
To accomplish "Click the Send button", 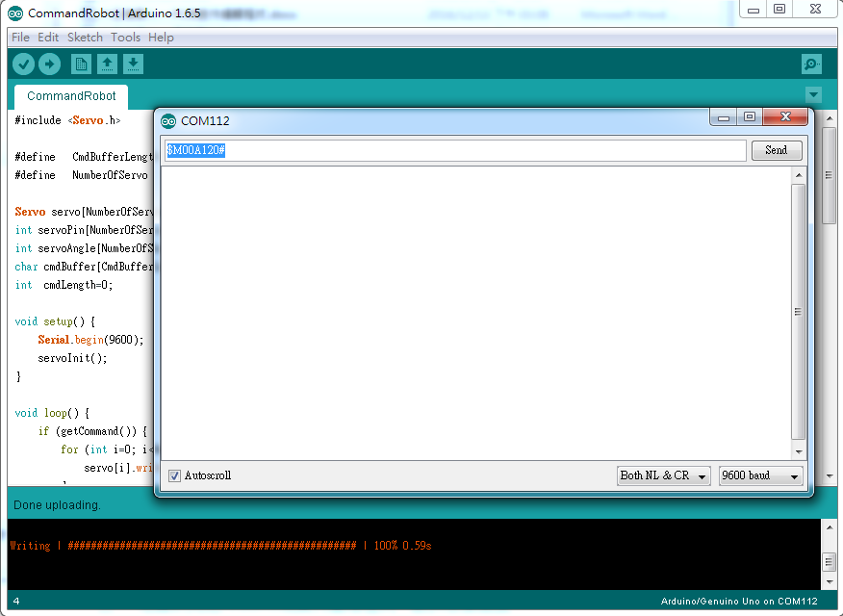I will tap(777, 150).
